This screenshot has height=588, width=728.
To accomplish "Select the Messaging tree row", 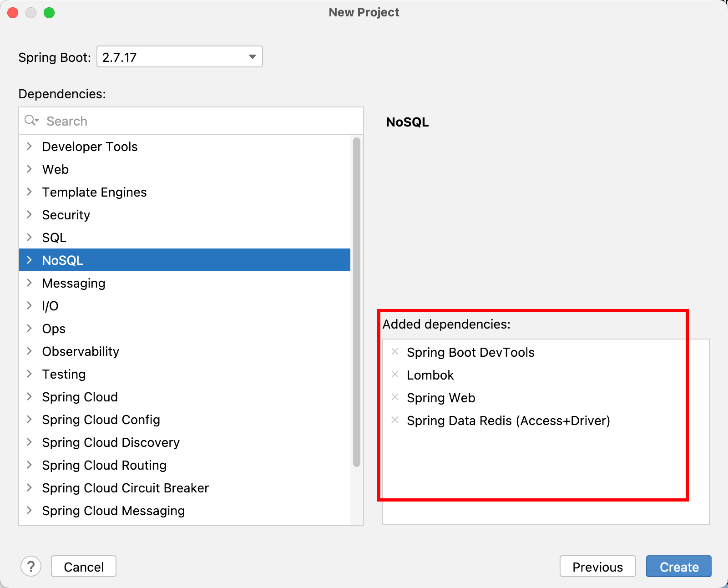I will click(185, 283).
